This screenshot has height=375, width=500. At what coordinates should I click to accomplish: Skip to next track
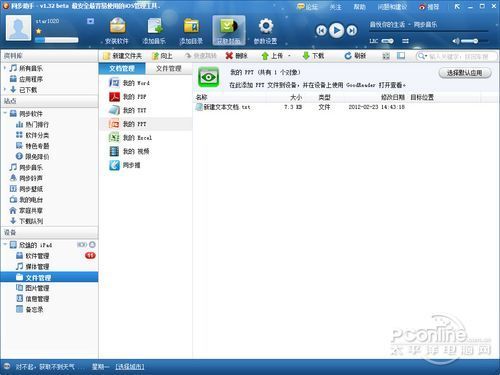[x=352, y=31]
